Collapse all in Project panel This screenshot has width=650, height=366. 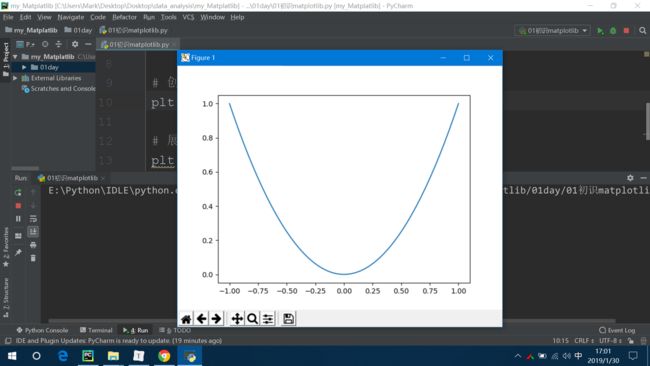[x=58, y=44]
